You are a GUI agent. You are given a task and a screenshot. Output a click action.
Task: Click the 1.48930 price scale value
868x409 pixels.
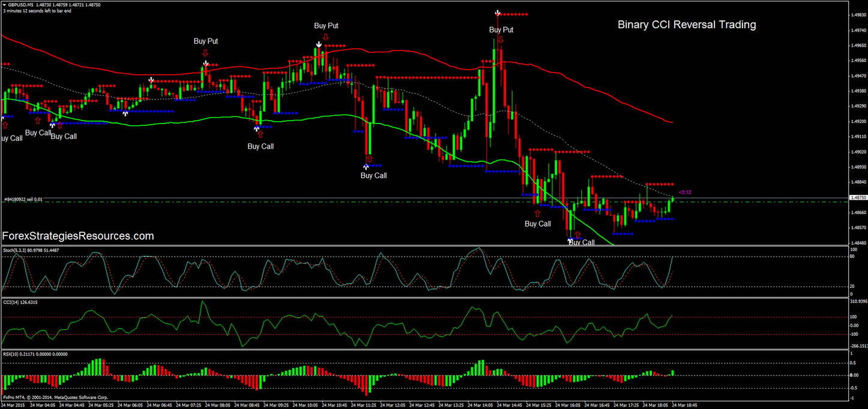pyautogui.click(x=858, y=167)
